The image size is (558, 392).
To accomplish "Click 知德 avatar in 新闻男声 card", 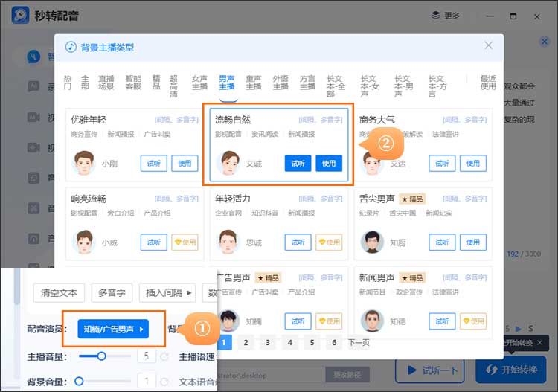I will click(x=372, y=321).
